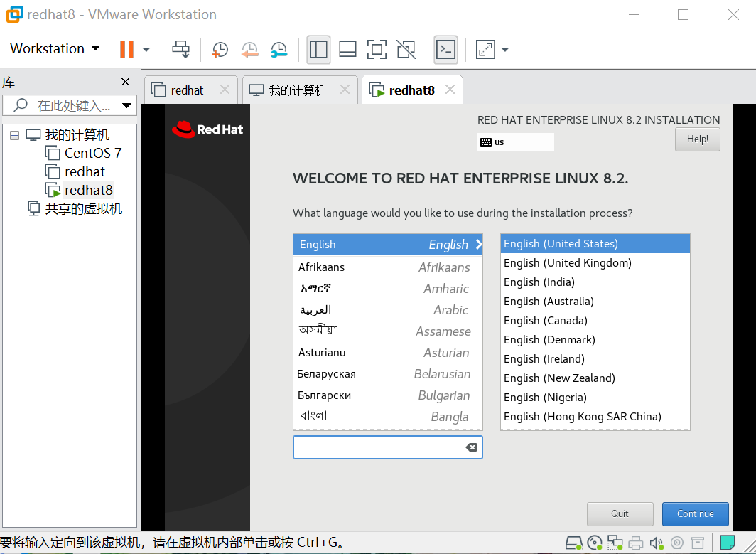Open the power options dropdown arrow
This screenshot has width=756, height=554.
(x=146, y=49)
